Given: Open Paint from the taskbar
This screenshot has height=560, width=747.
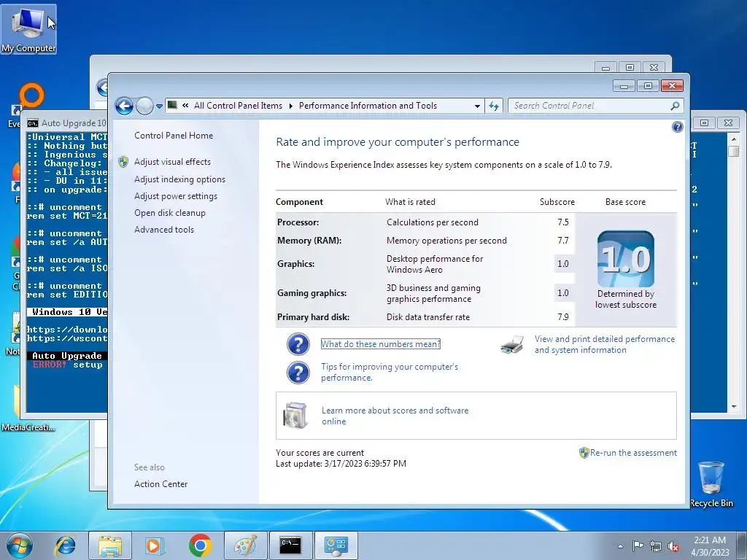Looking at the screenshot, I should [245, 545].
